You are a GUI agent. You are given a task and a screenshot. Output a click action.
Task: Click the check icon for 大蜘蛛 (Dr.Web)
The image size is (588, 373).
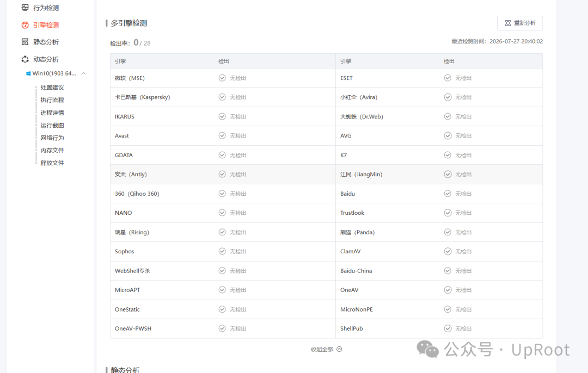pyautogui.click(x=448, y=116)
